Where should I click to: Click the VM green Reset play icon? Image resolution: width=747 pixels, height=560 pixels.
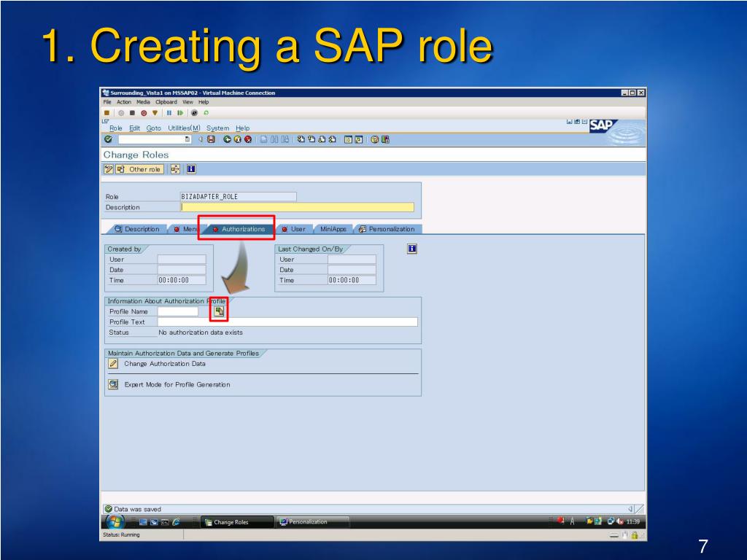click(180, 113)
